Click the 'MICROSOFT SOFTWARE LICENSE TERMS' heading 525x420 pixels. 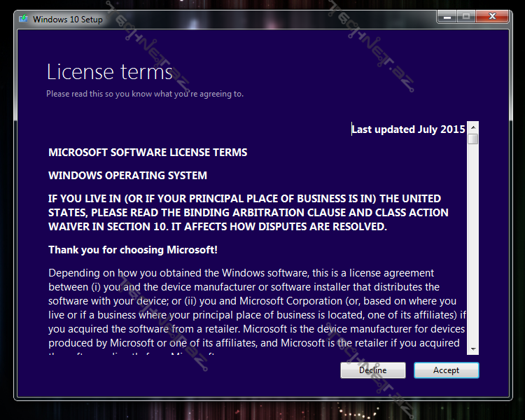pos(148,152)
